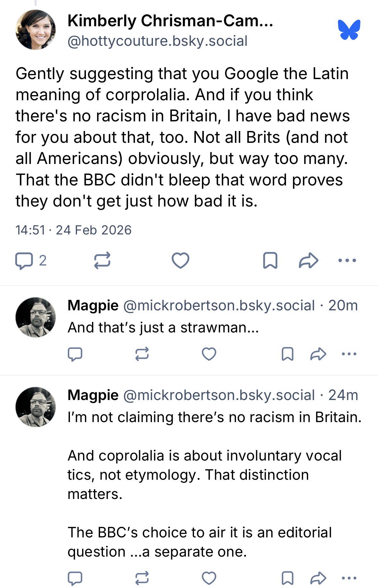Open more options on Magpie's coprolalia reply
Image resolution: width=378 pixels, height=588 pixels.
pos(349,578)
